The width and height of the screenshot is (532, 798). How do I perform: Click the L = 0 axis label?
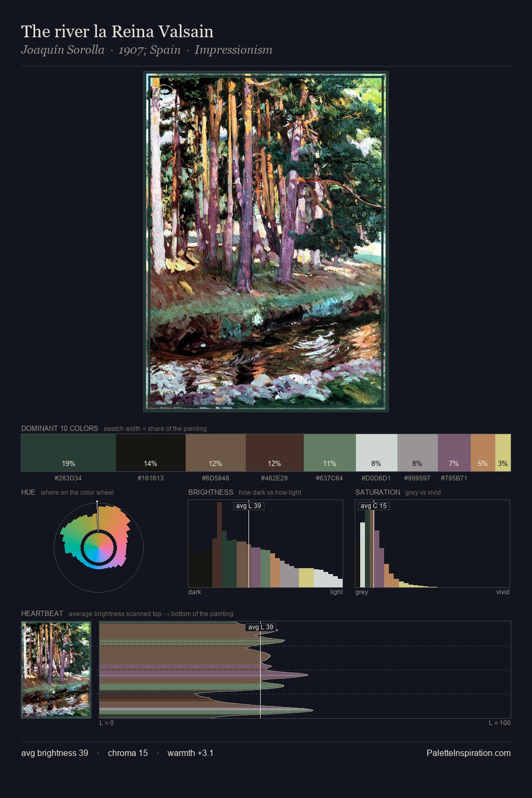tap(106, 723)
